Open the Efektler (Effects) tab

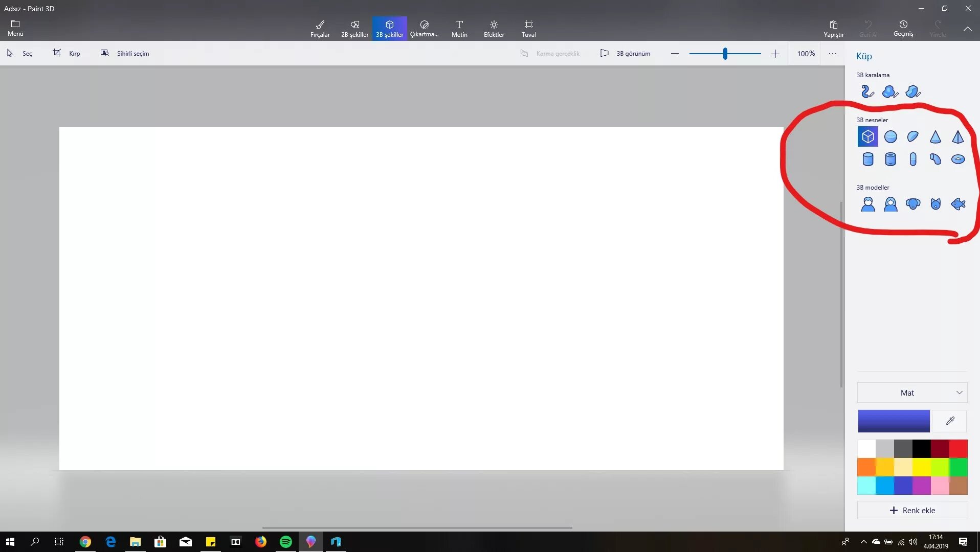pyautogui.click(x=494, y=29)
